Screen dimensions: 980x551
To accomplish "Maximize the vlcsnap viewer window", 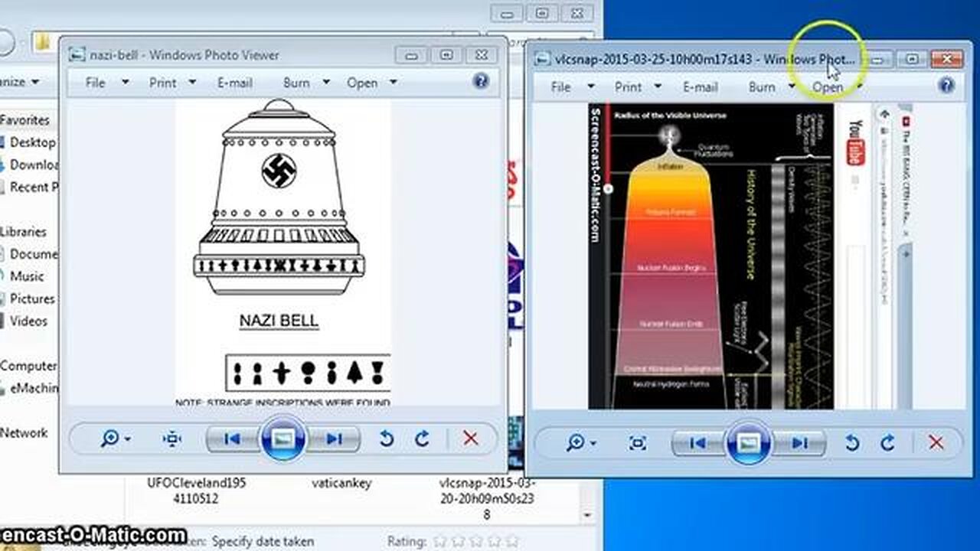I will tap(911, 59).
